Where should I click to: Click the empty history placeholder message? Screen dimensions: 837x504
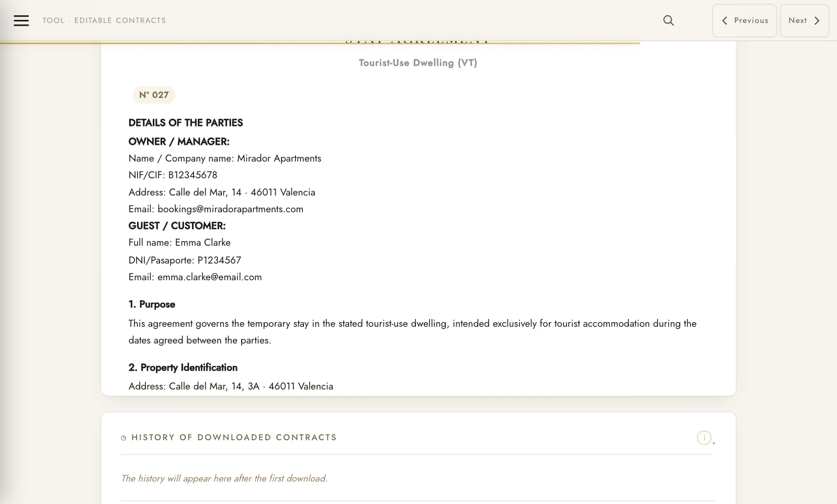pyautogui.click(x=224, y=478)
